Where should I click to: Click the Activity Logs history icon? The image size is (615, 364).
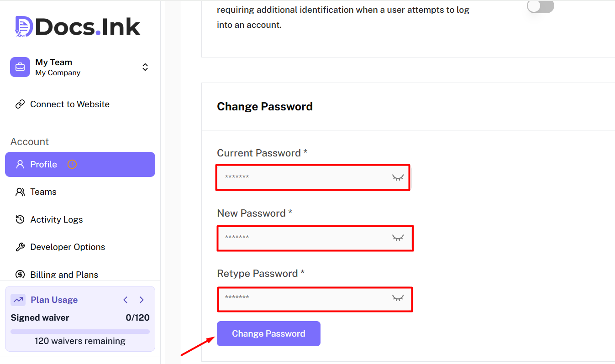(20, 219)
